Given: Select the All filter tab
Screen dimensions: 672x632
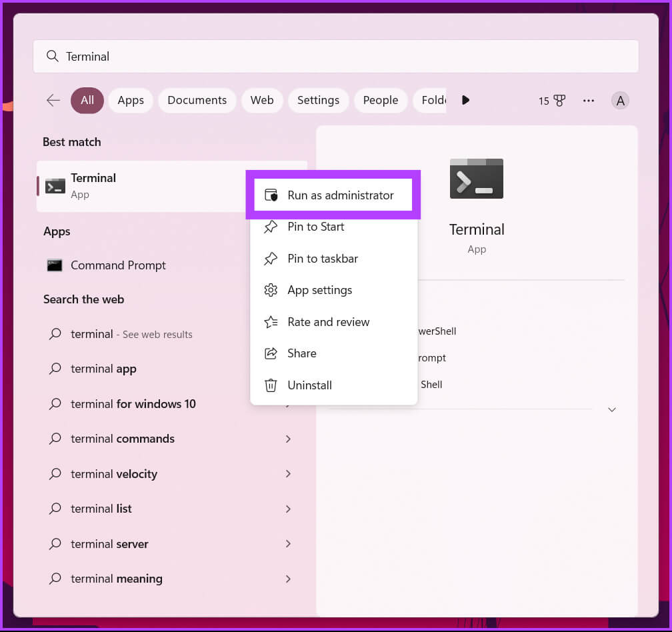Looking at the screenshot, I should (87, 100).
